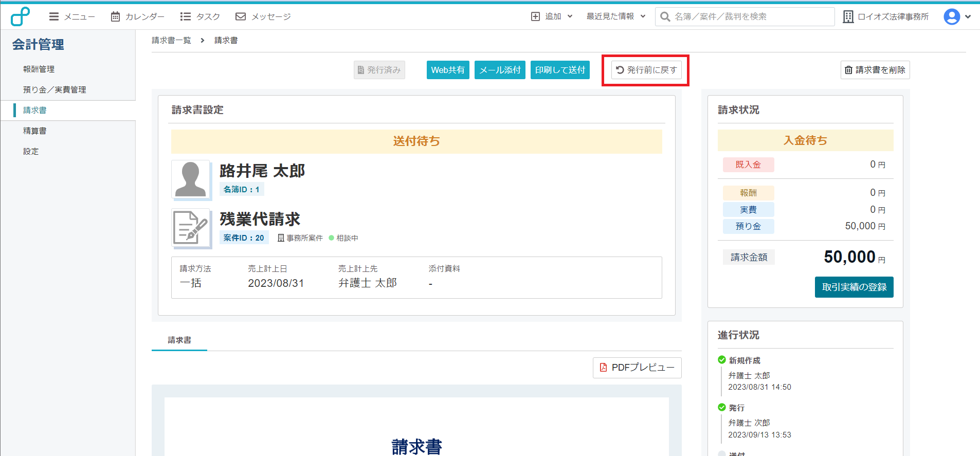Click the 事務所案件 tag

tap(300, 238)
